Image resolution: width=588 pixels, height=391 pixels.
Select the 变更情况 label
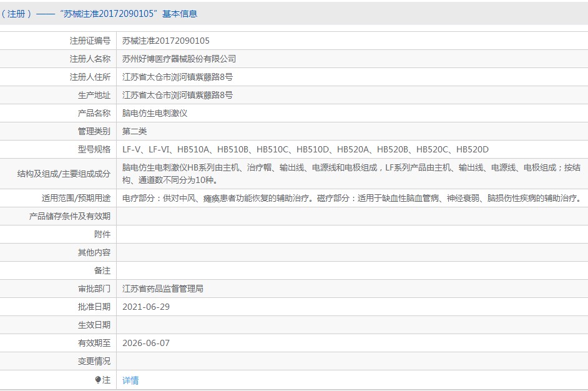click(x=94, y=361)
